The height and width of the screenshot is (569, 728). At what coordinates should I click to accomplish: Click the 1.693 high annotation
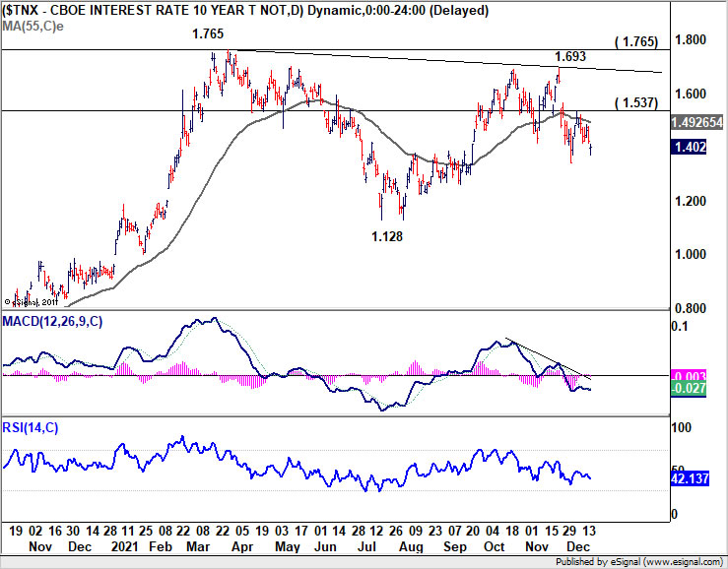tap(570, 57)
